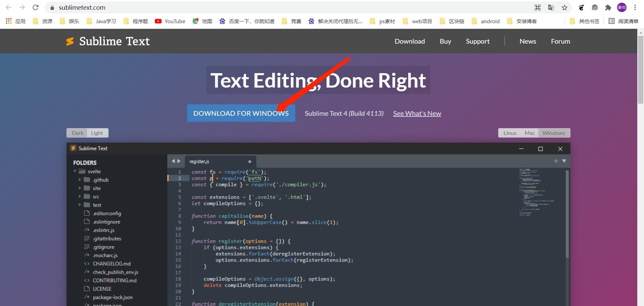Open the purple profile avatar
This screenshot has height=306, width=644.
click(622, 7)
